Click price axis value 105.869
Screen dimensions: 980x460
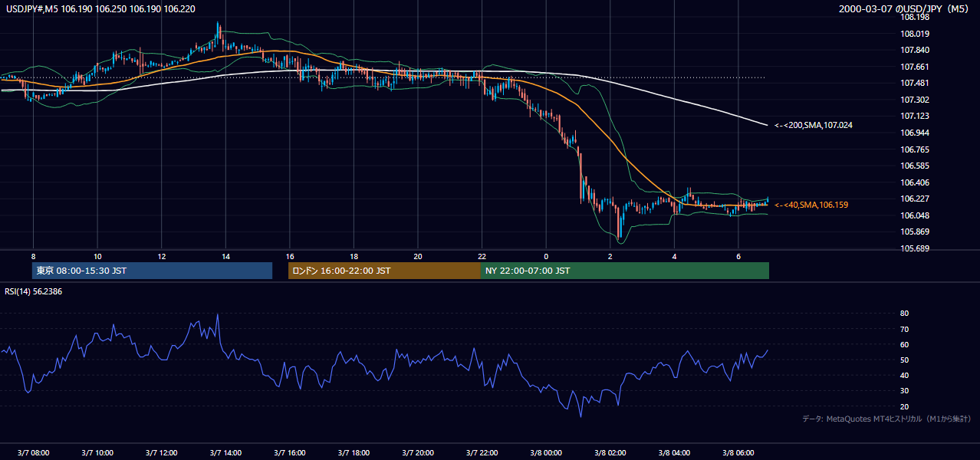point(916,232)
